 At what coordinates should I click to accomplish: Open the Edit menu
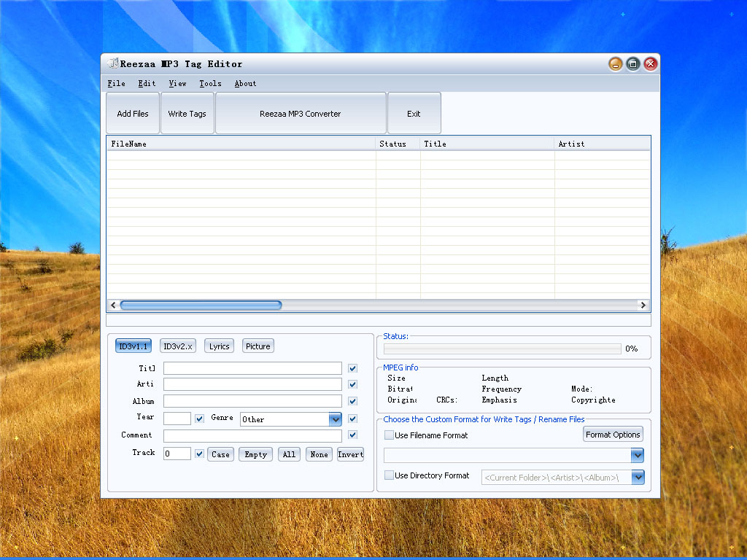147,83
